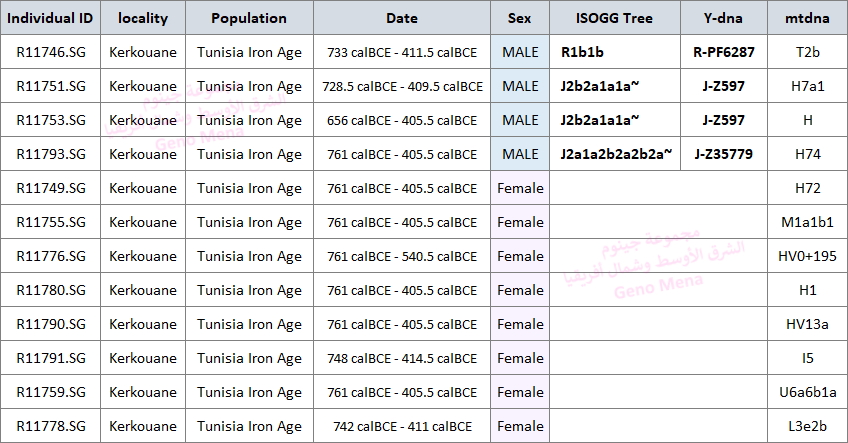Click J2b2a1a1a~ in the R11753.SG row

[600, 120]
